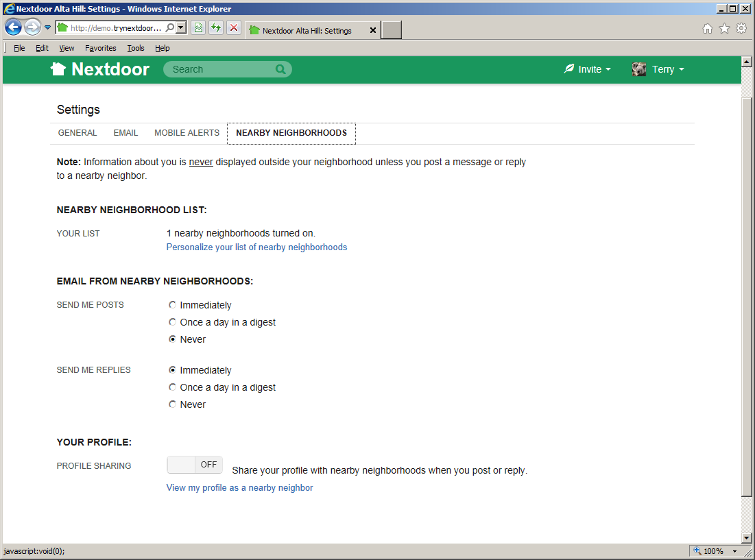The image size is (755, 560).
Task: Click the search magnifier icon
Action: pyautogui.click(x=280, y=69)
